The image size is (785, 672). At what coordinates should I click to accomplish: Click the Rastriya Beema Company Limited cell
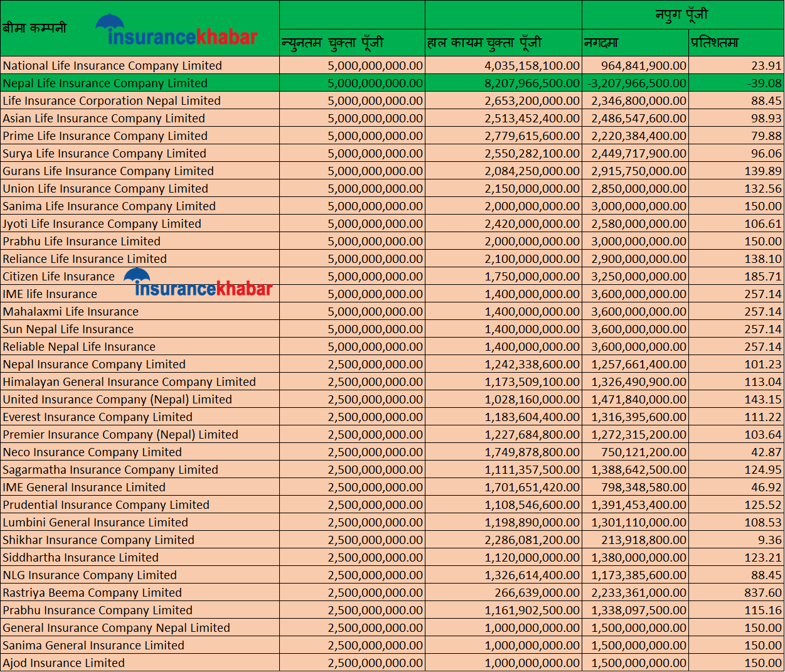[92, 592]
